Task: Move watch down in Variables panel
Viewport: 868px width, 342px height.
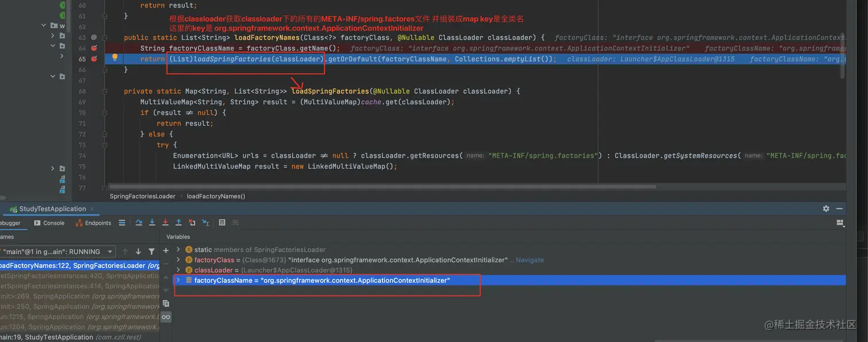Action: tap(166, 290)
